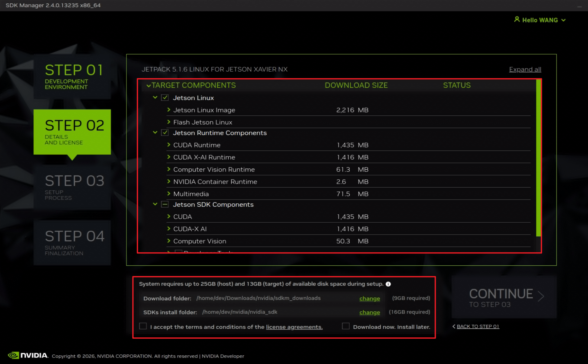The image size is (588, 364).
Task: Accept the license agreements terms checkbox
Action: click(143, 326)
